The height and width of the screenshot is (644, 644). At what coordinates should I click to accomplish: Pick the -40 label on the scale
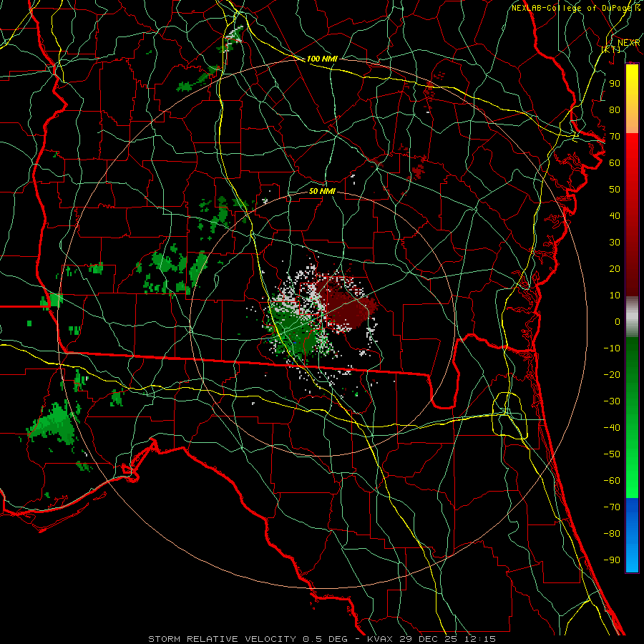612,428
